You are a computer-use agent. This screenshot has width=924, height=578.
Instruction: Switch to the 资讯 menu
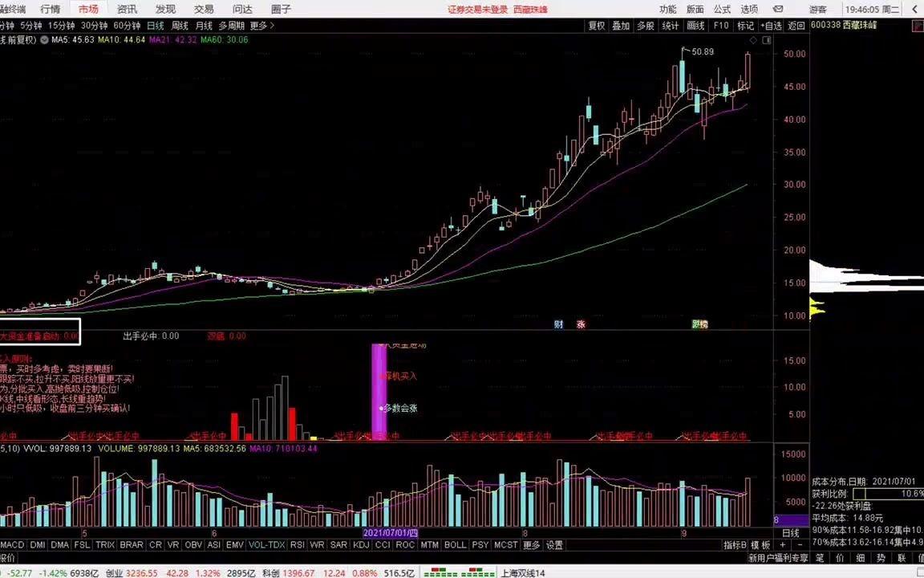tap(126, 9)
